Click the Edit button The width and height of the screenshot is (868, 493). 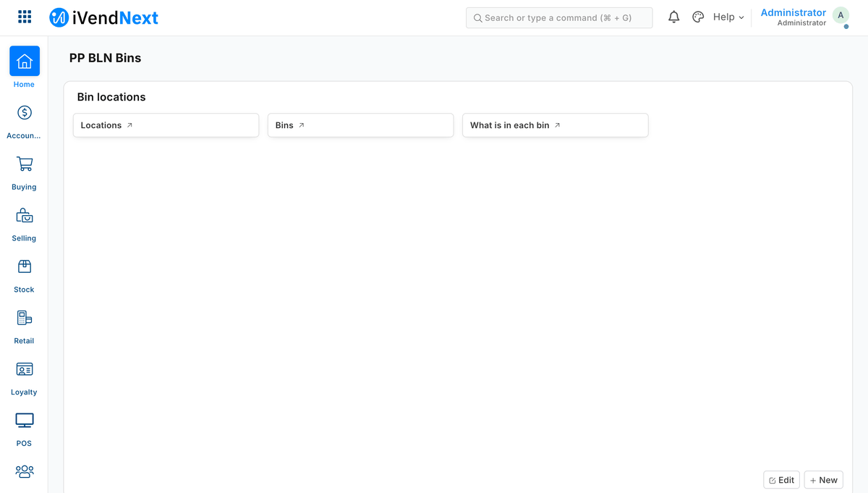pyautogui.click(x=781, y=480)
